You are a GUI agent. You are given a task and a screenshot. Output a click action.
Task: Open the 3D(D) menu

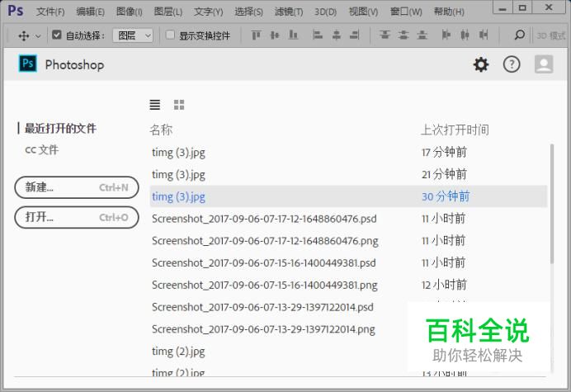[326, 12]
